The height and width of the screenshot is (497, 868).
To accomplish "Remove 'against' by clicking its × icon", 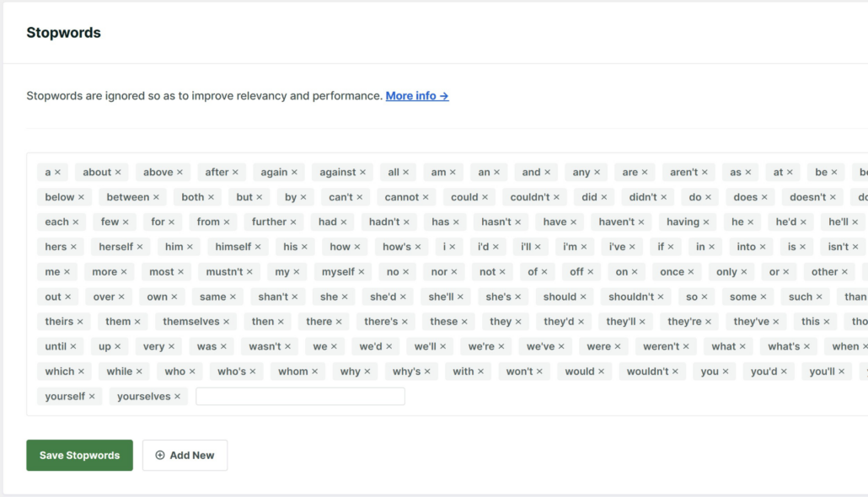I will click(362, 172).
